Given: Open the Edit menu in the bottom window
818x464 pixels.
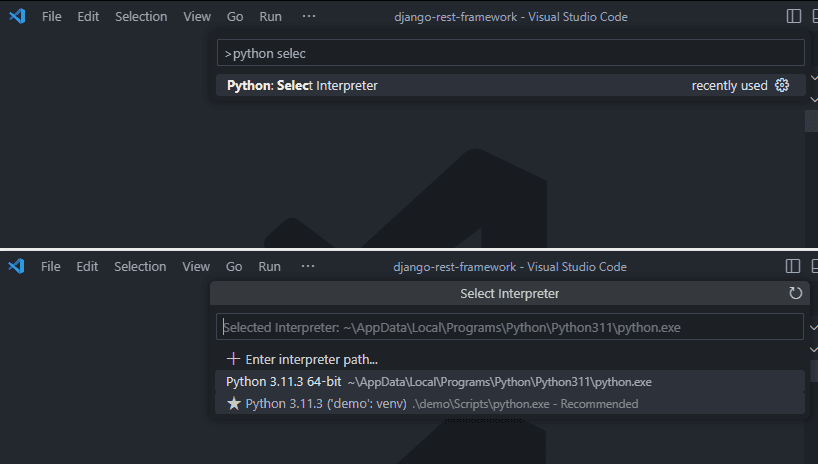Looking at the screenshot, I should (87, 267).
